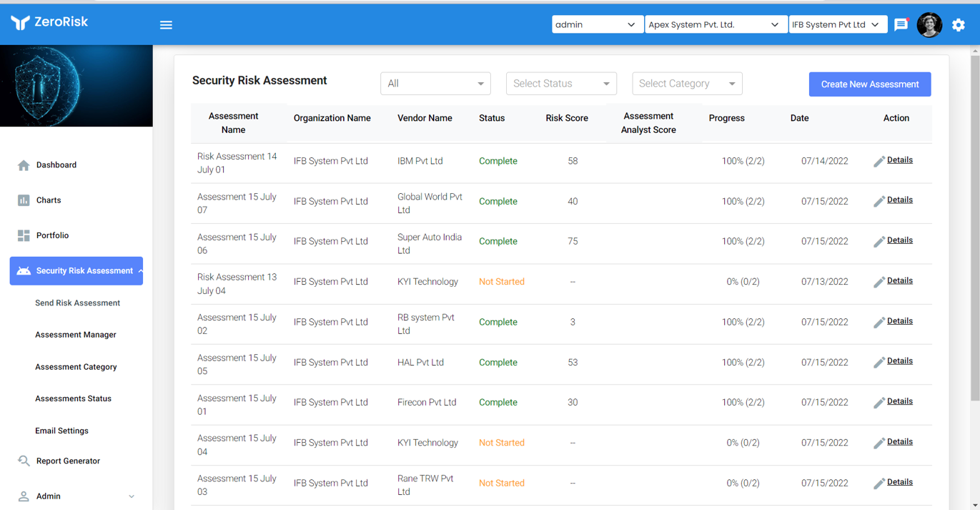
Task: Click Assessment Analyst Score column header
Action: click(x=648, y=123)
